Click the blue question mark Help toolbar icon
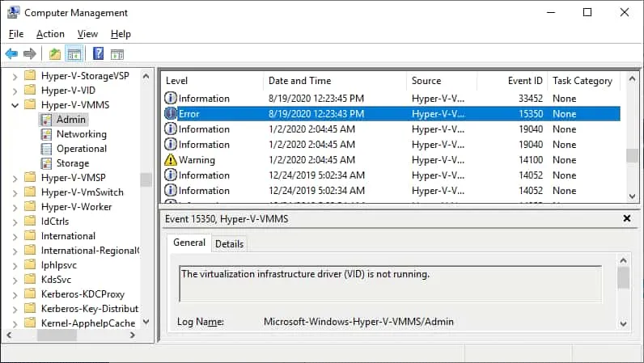The height and width of the screenshot is (363, 644). (x=98, y=54)
